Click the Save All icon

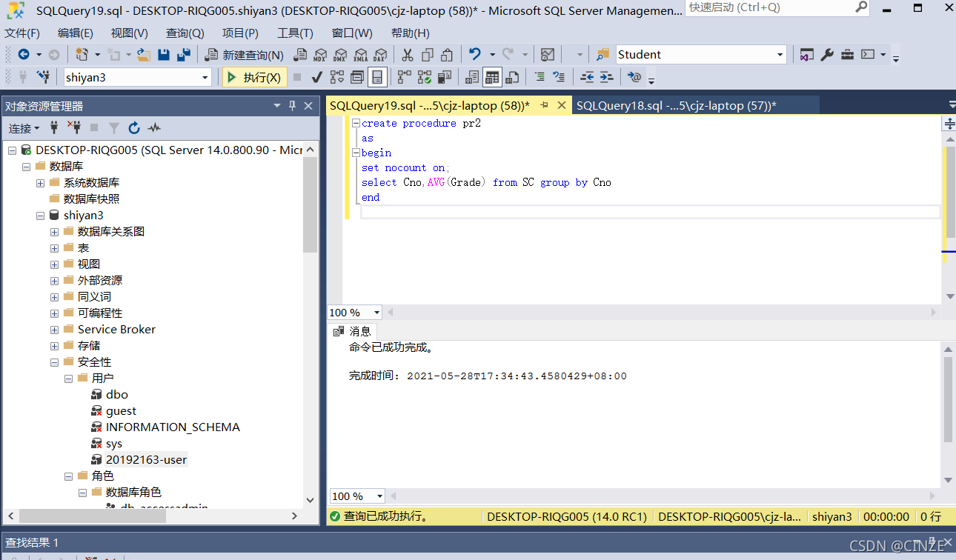(184, 55)
